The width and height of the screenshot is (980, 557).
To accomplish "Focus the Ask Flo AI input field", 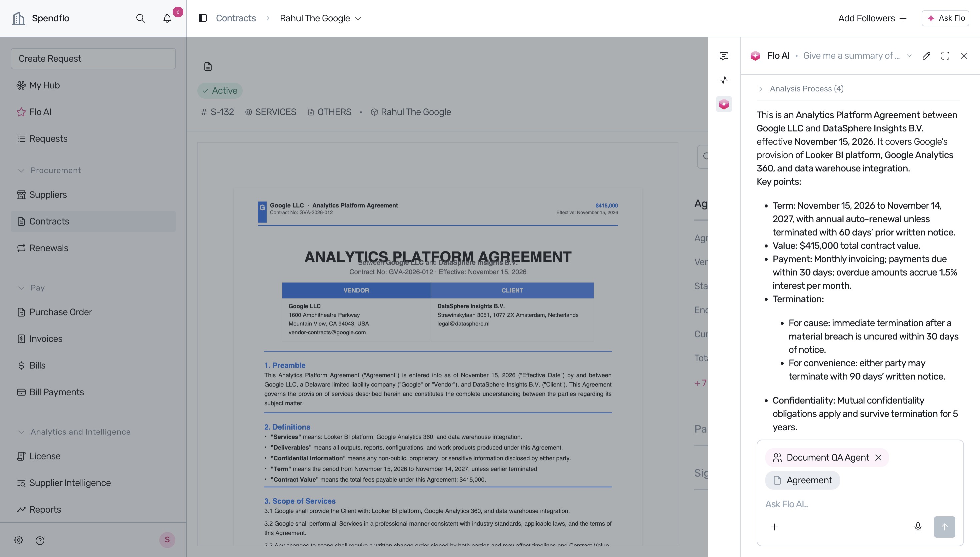I will pos(860,504).
